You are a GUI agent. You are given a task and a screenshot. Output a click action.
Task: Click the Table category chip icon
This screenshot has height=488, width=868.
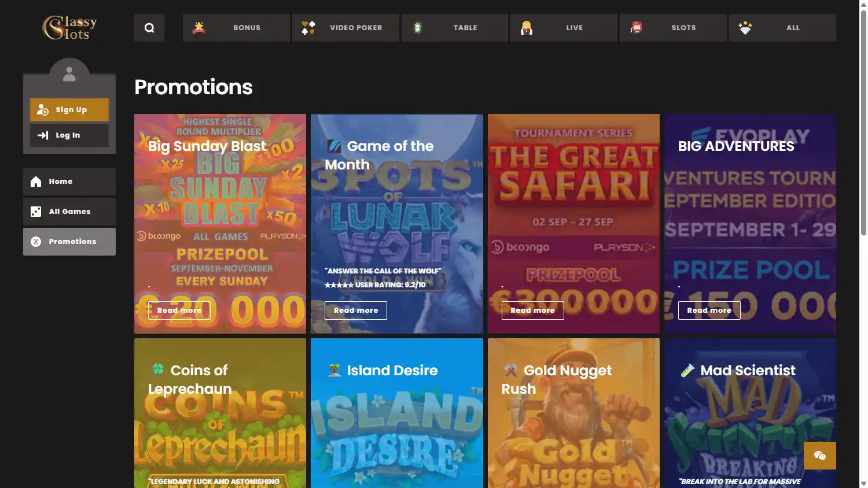coord(418,27)
